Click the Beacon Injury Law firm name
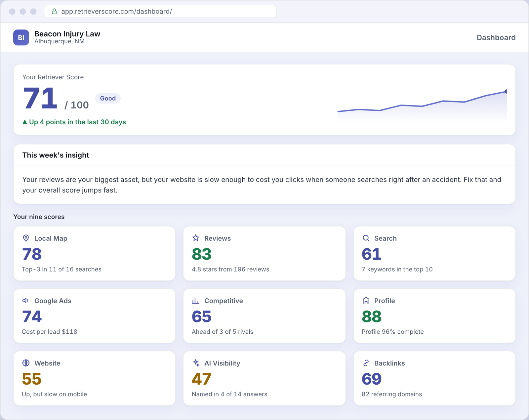The height and width of the screenshot is (420, 529). 67,34
